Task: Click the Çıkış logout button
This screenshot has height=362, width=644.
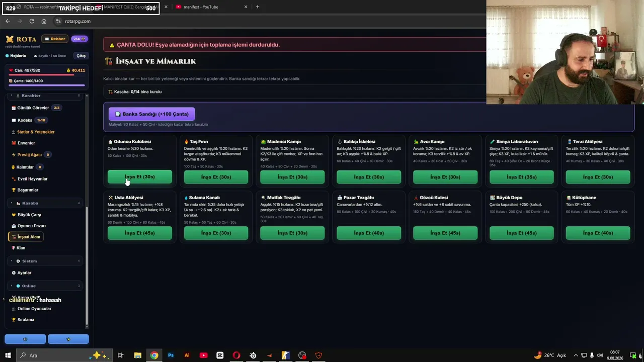Action: point(80,56)
